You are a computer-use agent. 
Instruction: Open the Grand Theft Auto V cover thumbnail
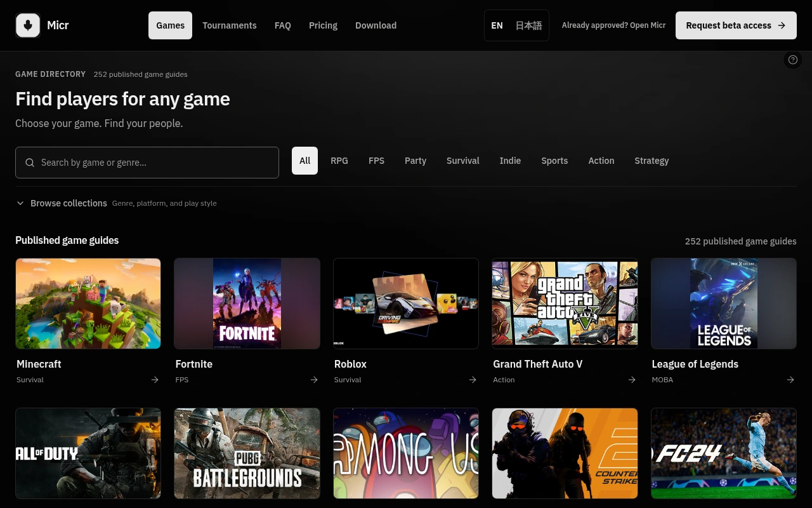pos(565,304)
